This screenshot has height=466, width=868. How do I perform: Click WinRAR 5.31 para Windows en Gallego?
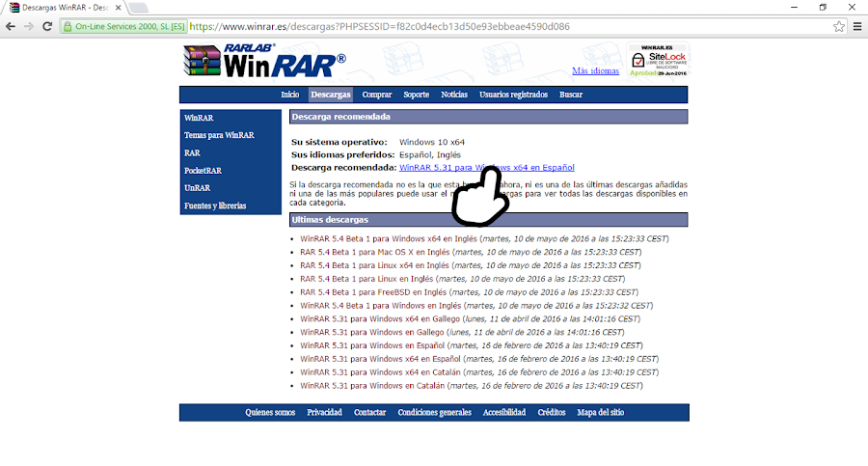point(372,332)
